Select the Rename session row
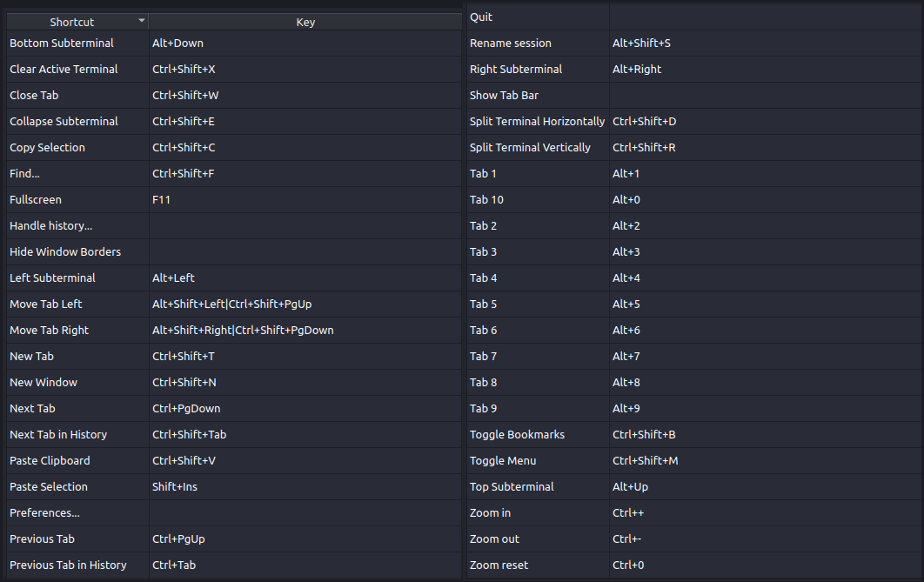This screenshot has height=582, width=924. coord(693,43)
